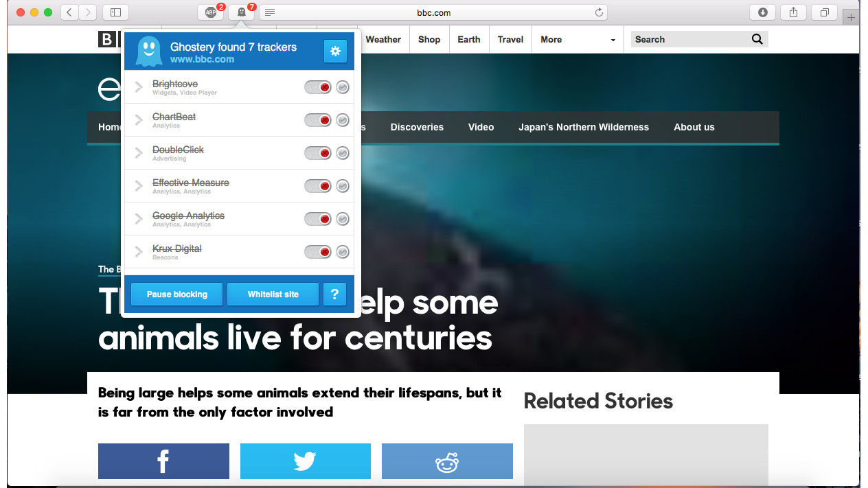Image resolution: width=868 pixels, height=488 pixels.
Task: Share article on Twitter
Action: (x=306, y=461)
